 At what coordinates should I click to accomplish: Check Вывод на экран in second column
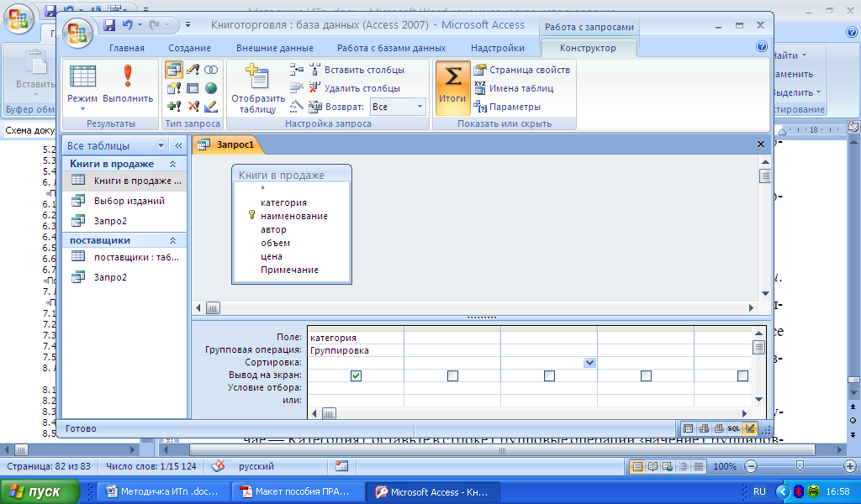click(452, 375)
